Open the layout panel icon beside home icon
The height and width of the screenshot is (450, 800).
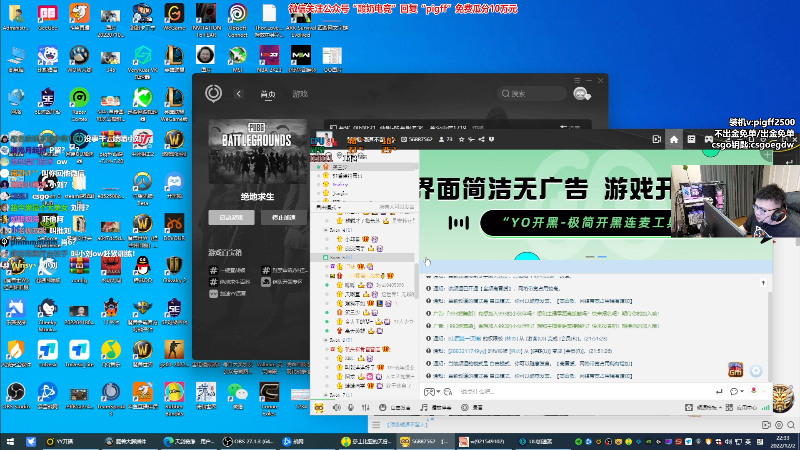(691, 139)
